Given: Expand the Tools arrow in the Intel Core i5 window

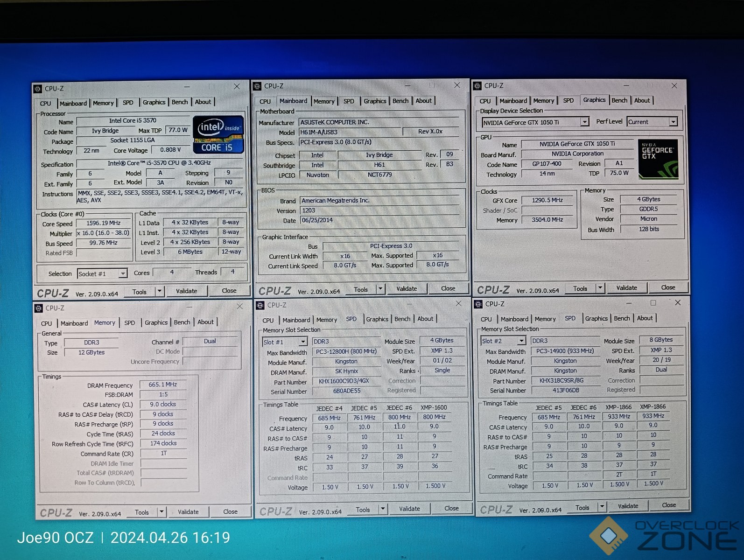Looking at the screenshot, I should click(x=160, y=291).
